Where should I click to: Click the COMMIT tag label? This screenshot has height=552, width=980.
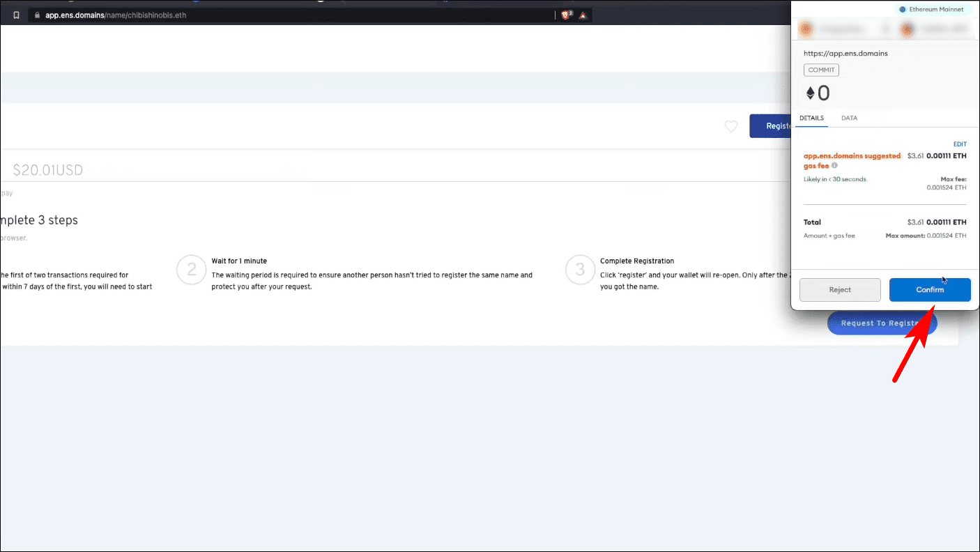(822, 70)
